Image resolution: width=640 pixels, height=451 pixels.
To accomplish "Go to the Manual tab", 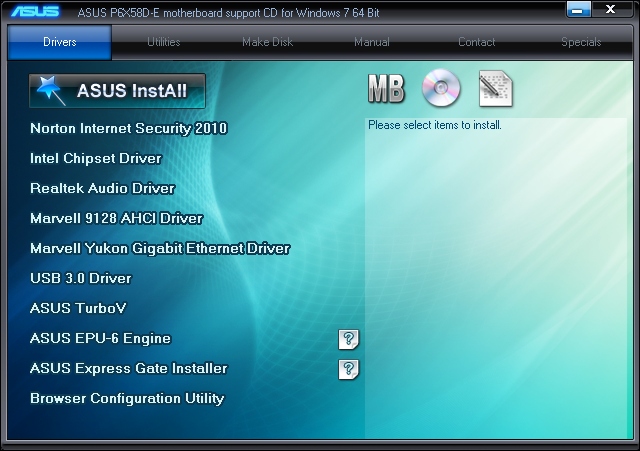I will point(372,42).
